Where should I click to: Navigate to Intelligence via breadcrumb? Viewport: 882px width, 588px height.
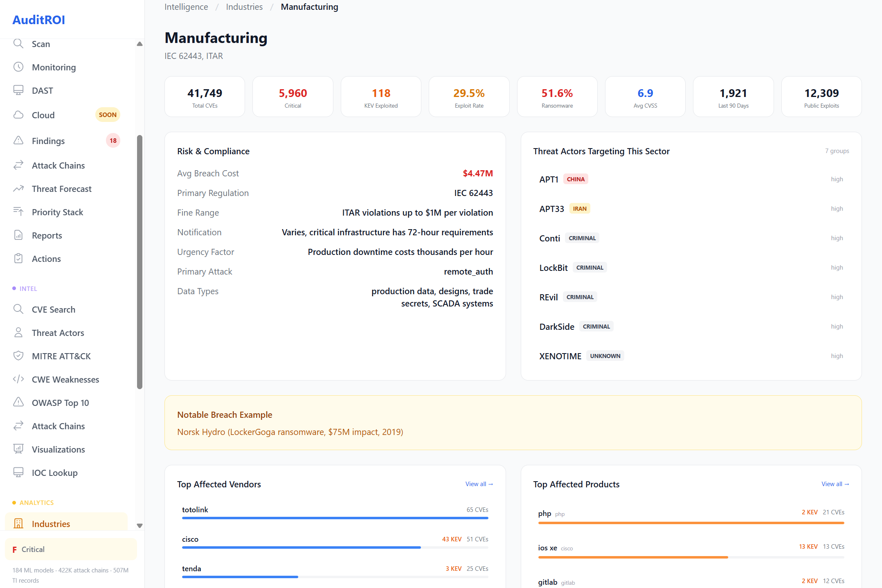click(186, 7)
